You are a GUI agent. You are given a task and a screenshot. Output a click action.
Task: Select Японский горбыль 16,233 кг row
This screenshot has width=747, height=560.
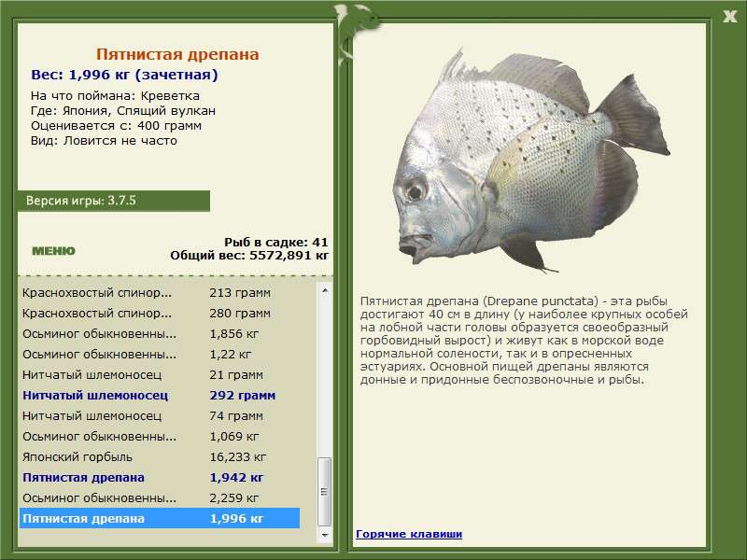click(x=160, y=456)
